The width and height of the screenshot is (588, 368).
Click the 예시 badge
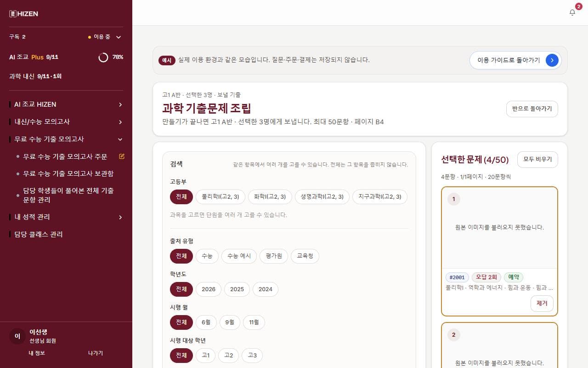167,60
